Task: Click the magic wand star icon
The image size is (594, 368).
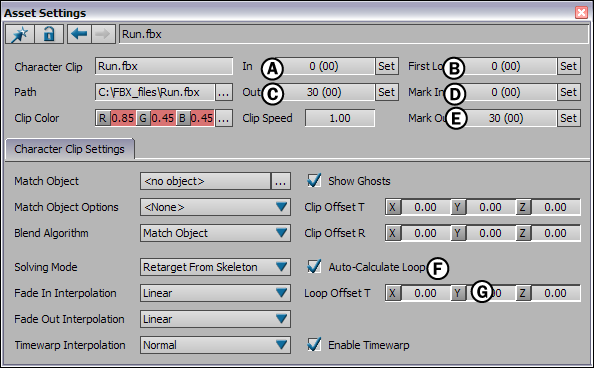Action: [x=20, y=34]
